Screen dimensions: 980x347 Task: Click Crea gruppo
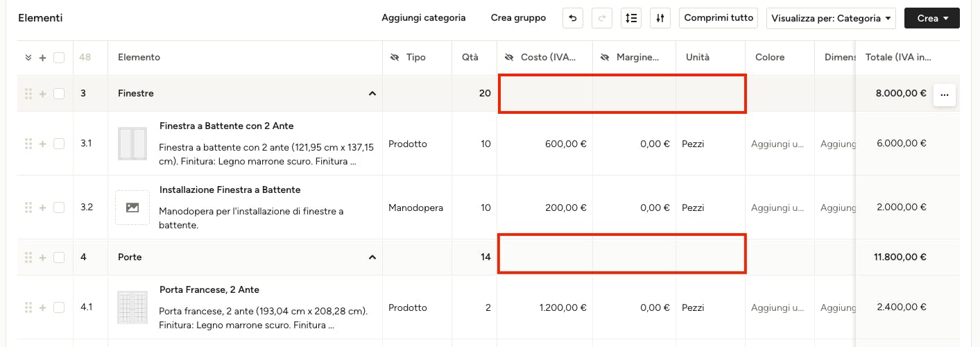click(518, 18)
